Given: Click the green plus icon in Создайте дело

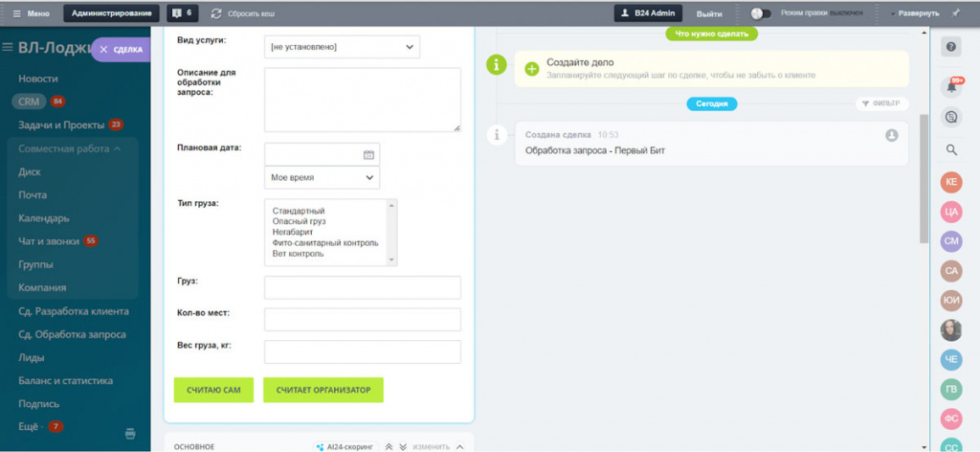Looking at the screenshot, I should 531,69.
